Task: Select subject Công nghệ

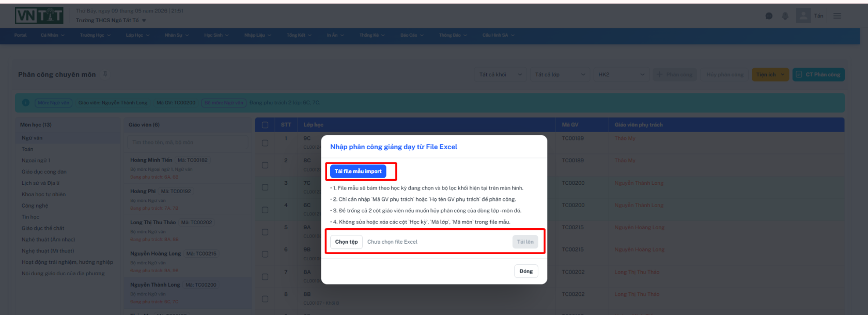Action: click(68, 206)
